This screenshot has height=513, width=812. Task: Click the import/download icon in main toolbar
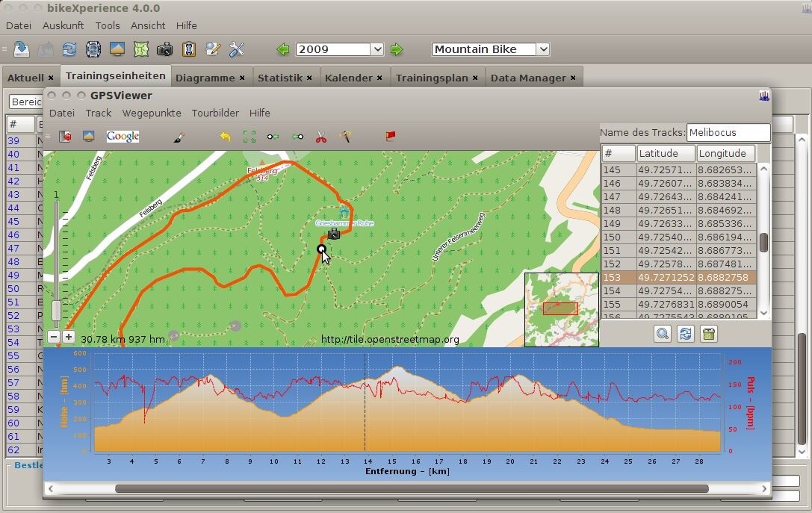click(21, 49)
